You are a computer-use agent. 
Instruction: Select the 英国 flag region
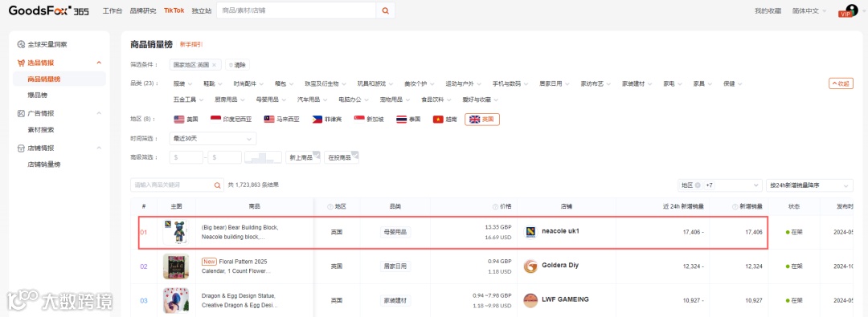click(x=482, y=119)
